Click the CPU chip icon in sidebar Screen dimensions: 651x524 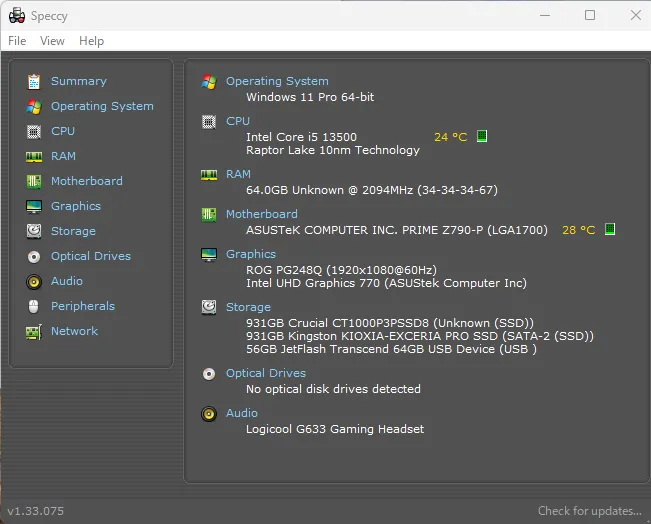(34, 132)
